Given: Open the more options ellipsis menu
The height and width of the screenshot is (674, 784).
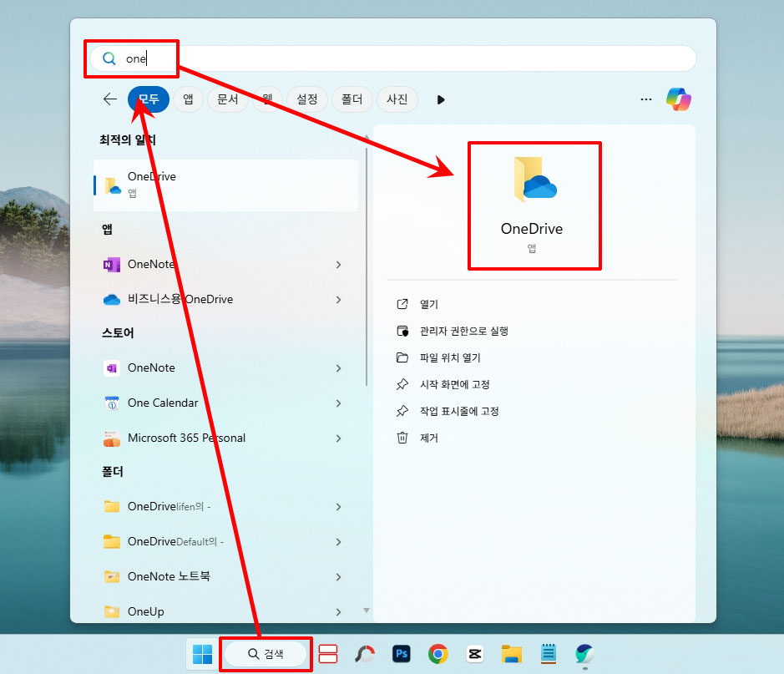Looking at the screenshot, I should click(645, 99).
